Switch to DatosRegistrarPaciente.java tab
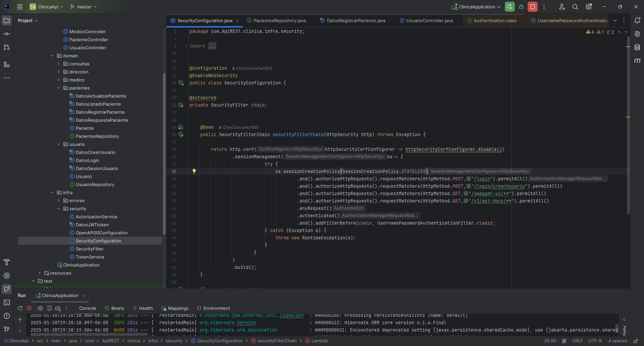 (x=353, y=20)
